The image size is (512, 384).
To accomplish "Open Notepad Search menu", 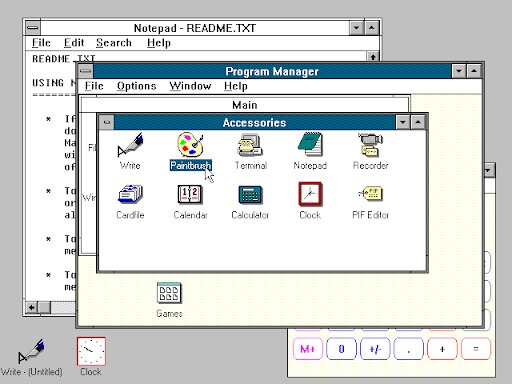I will coord(114,43).
